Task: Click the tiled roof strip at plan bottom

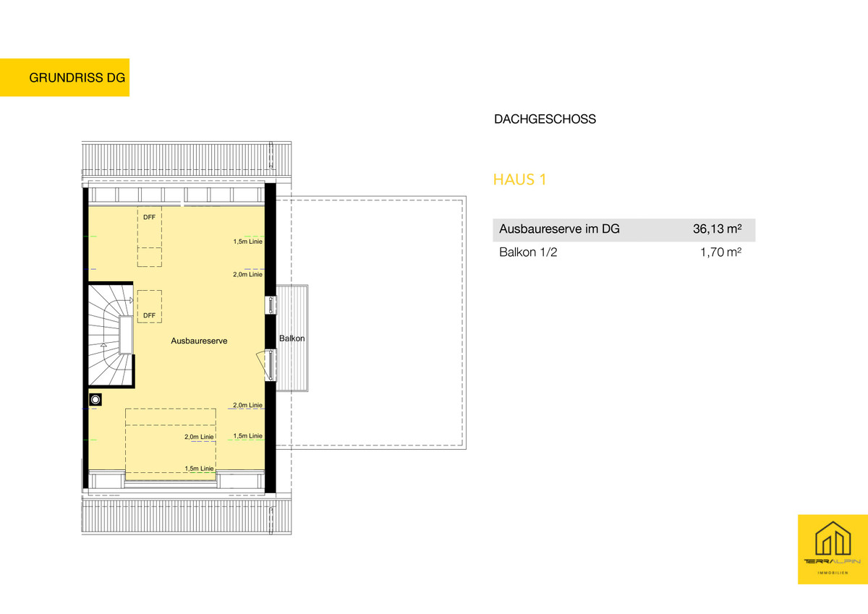Action: click(x=188, y=516)
